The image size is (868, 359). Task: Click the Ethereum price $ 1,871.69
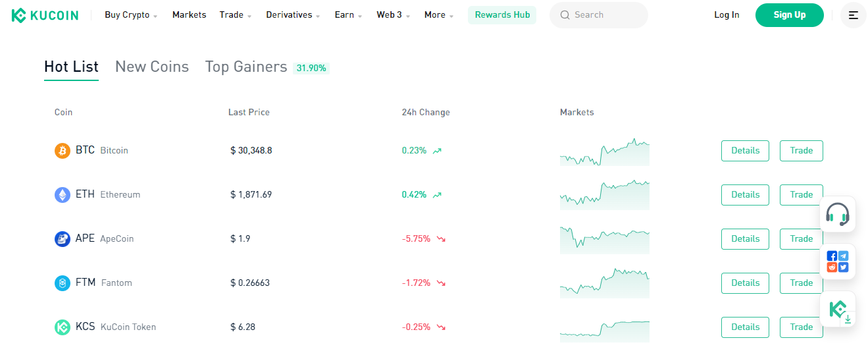(x=251, y=195)
